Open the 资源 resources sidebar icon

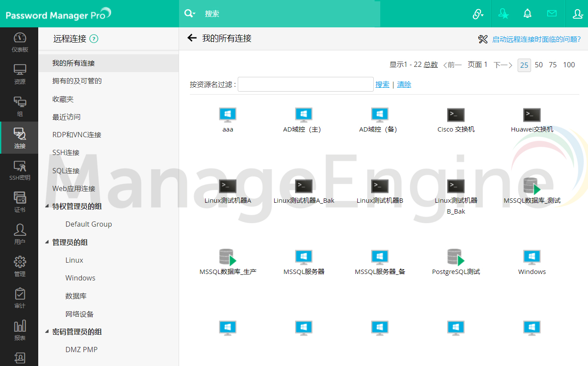[20, 69]
